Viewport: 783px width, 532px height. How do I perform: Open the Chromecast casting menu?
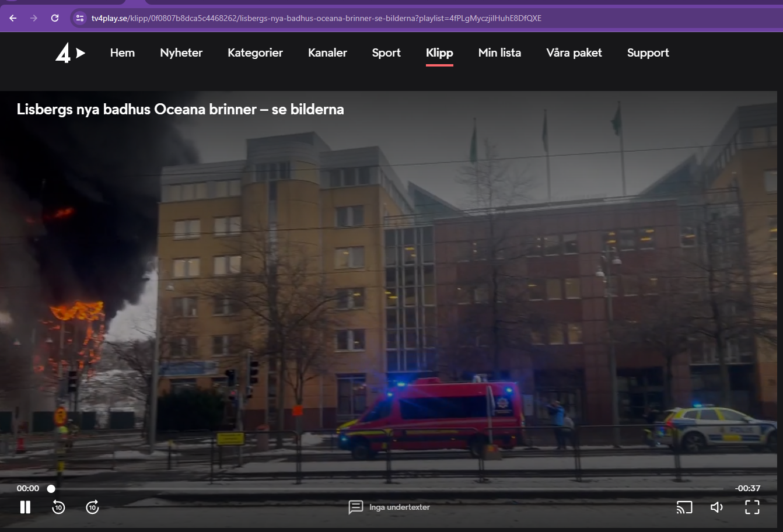(x=684, y=507)
